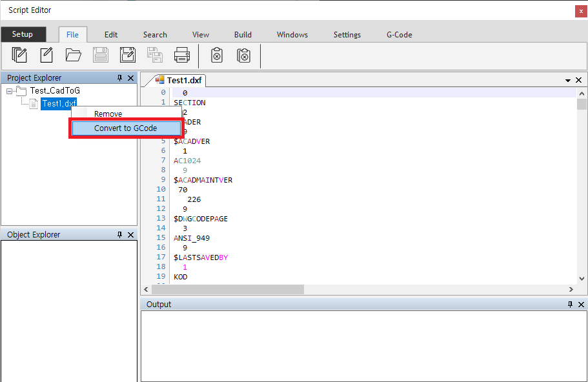
Task: Click the New Project toolbar icon
Action: point(20,55)
